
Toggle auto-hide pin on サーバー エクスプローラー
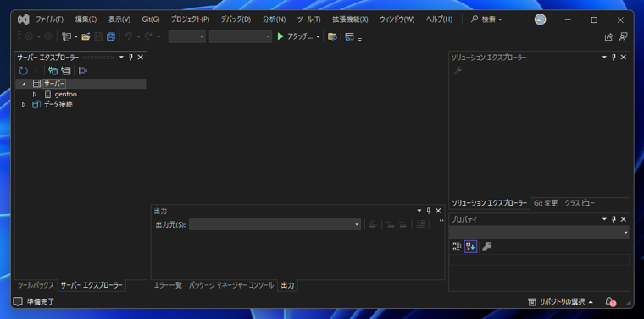click(x=131, y=58)
